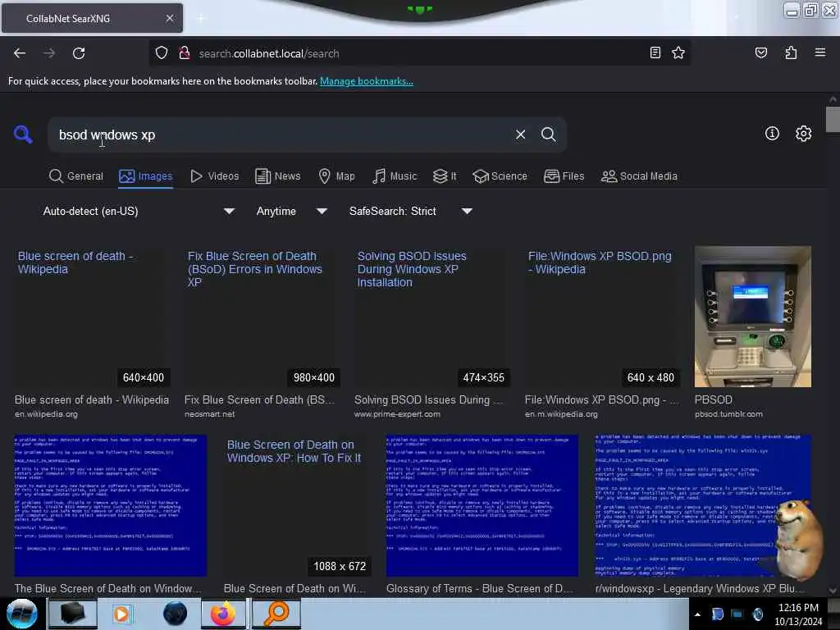Image resolution: width=840 pixels, height=630 pixels.
Task: Click the SearXNG magnifier logo
Action: click(23, 134)
